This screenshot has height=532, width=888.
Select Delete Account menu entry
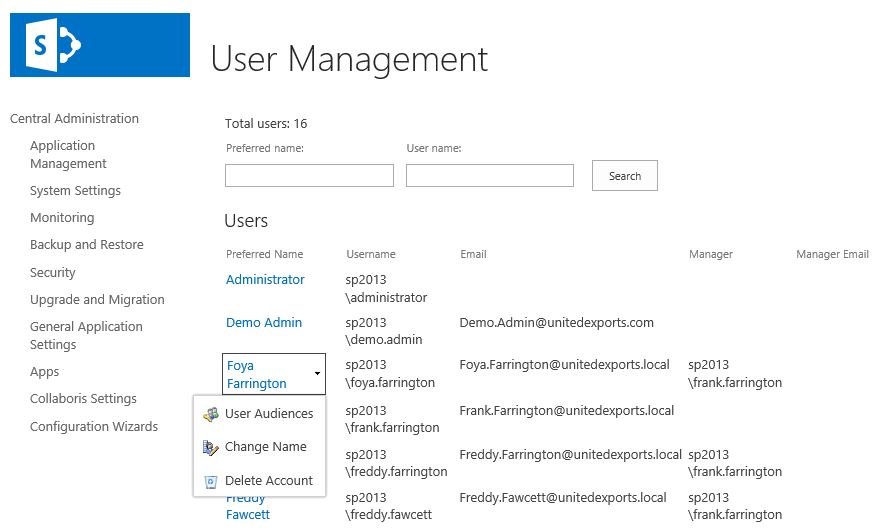(x=268, y=481)
